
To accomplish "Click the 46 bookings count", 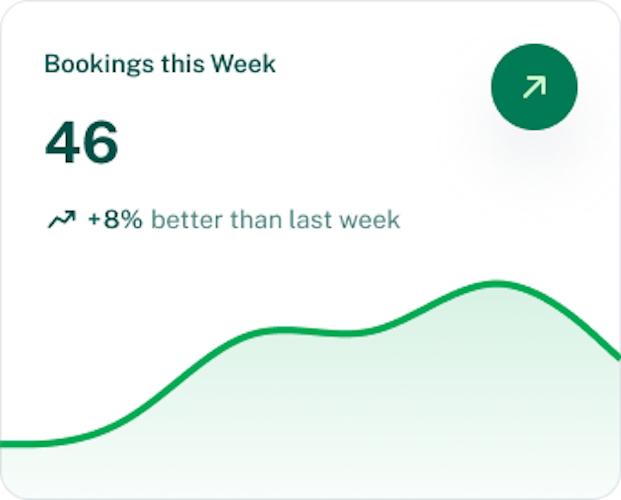I will coord(82,142).
